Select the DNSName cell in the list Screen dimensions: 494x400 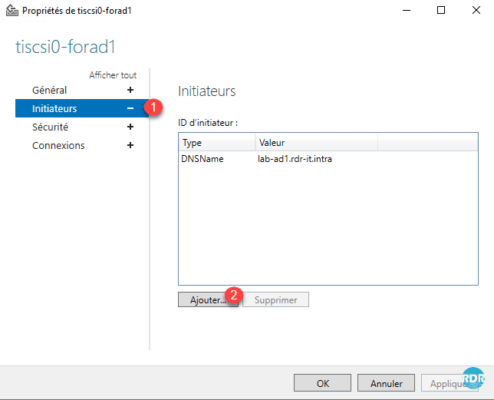(202, 159)
